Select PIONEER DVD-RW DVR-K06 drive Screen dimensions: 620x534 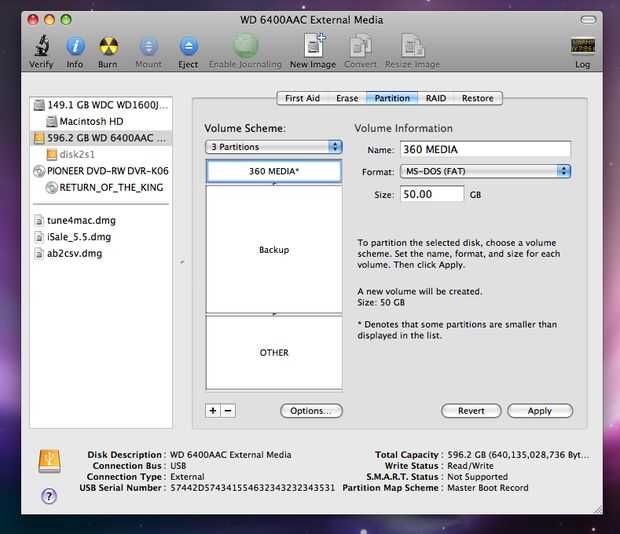point(101,171)
